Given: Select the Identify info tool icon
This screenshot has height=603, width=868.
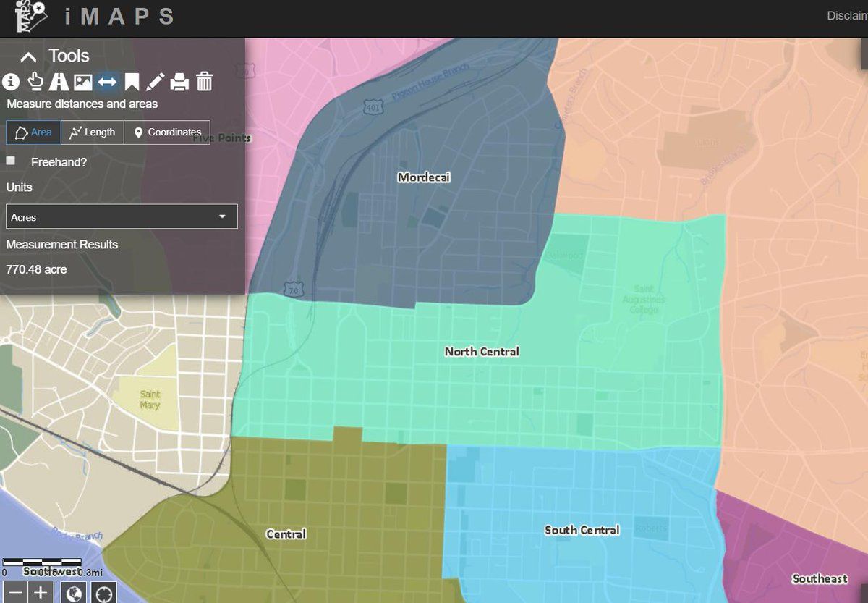Looking at the screenshot, I should [10, 81].
